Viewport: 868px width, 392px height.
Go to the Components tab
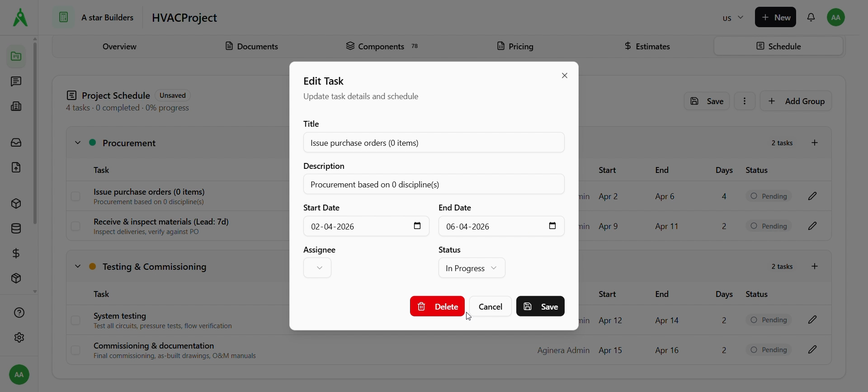pos(381,46)
